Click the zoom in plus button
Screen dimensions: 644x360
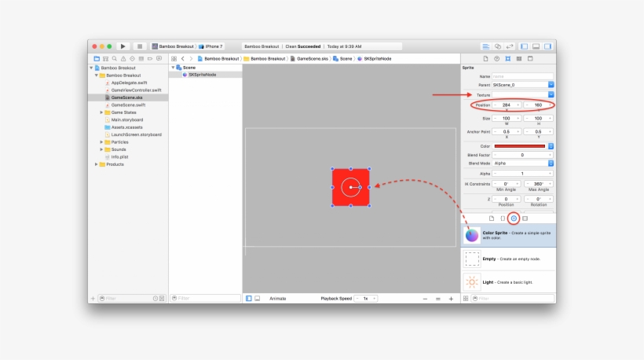(x=451, y=299)
